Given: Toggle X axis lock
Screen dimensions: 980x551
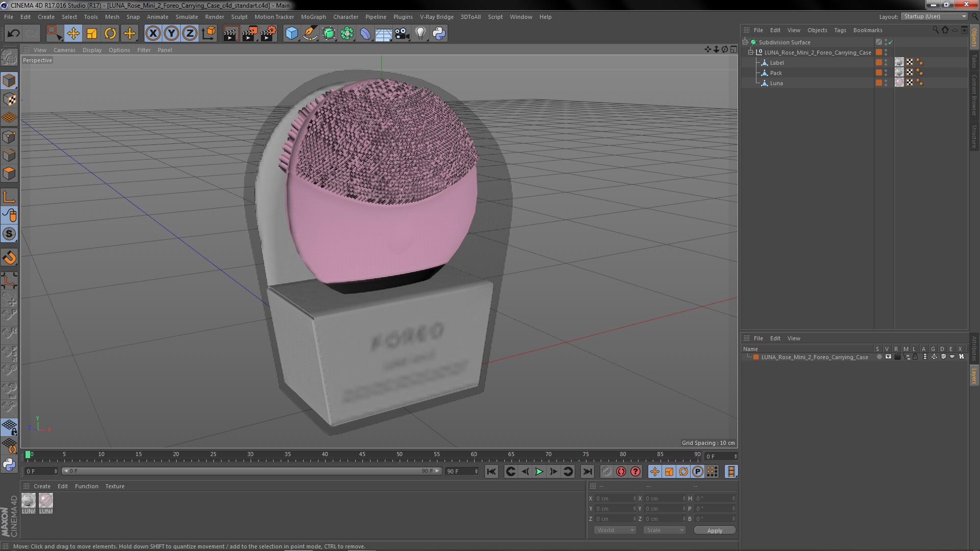Looking at the screenshot, I should coord(153,34).
